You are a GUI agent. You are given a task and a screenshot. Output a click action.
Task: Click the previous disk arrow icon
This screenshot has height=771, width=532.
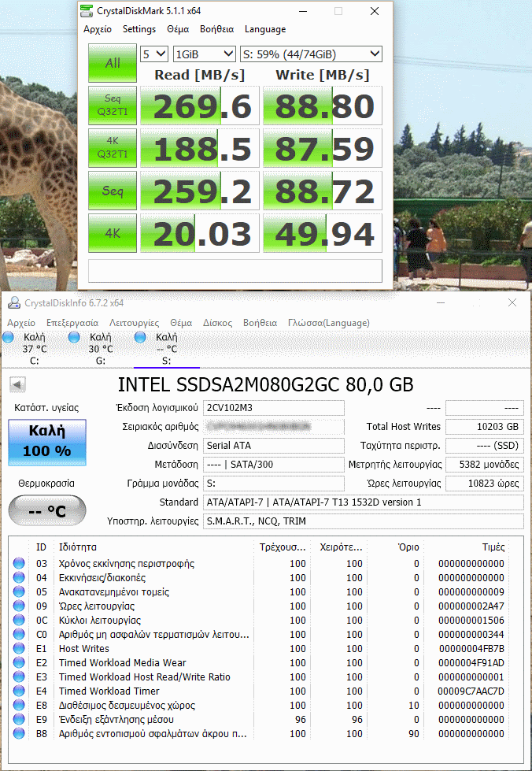tap(17, 384)
